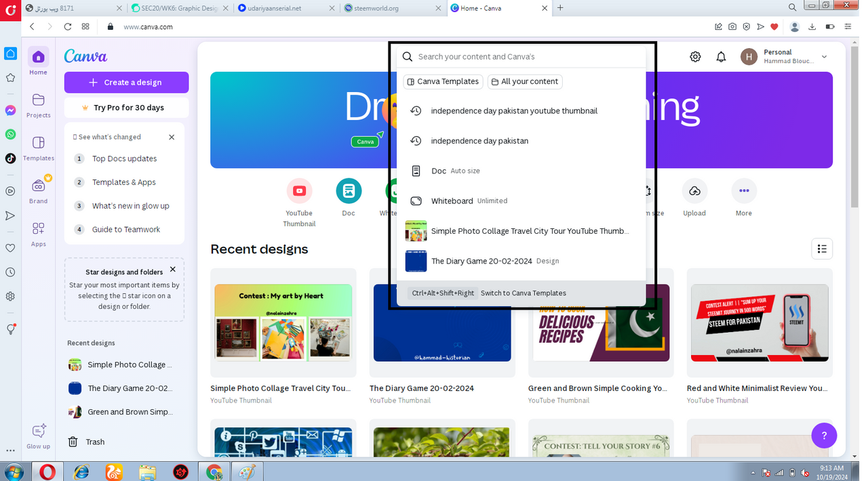
Task: Open TikTok in the Opera sidebar
Action: [x=10, y=159]
